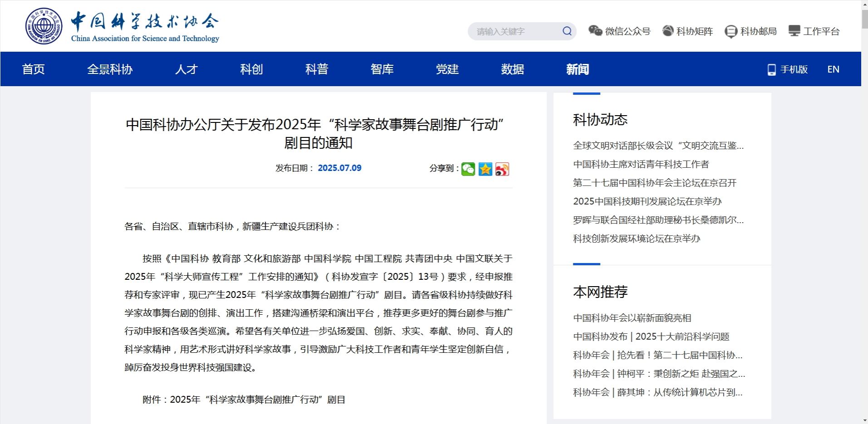This screenshot has width=868, height=424.
Task: Open the 工作平台 text link
Action: pyautogui.click(x=821, y=31)
